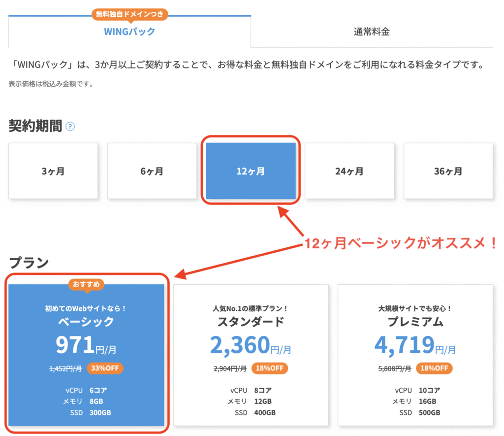This screenshot has height=436, width=504.
Task: Select the 36ヶ月 contract period
Action: point(448,171)
